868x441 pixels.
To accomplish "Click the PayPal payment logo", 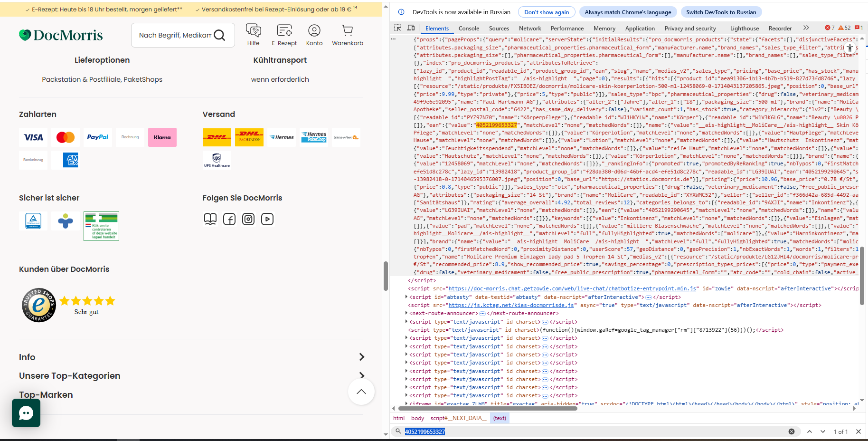I will tap(98, 137).
